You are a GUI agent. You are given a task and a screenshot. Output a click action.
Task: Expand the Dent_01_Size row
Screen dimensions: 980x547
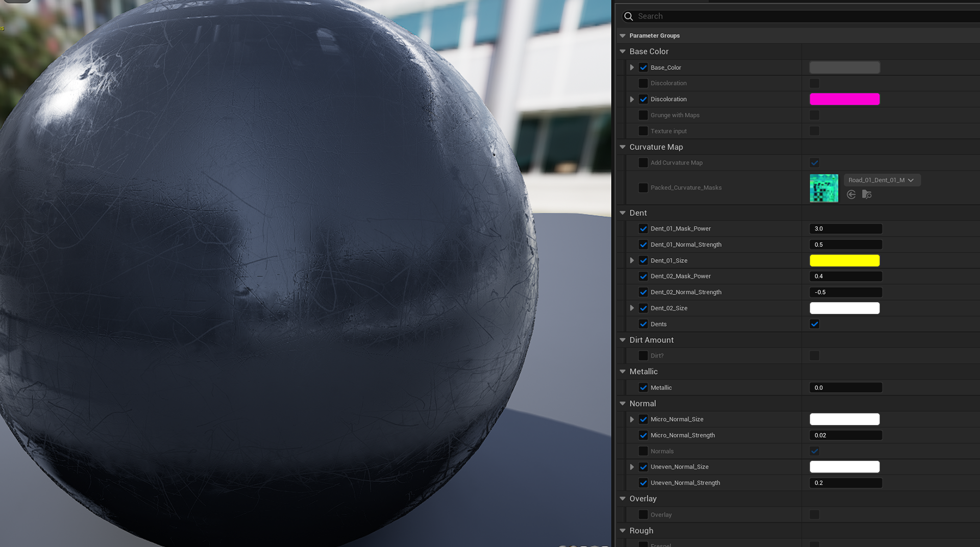click(632, 260)
